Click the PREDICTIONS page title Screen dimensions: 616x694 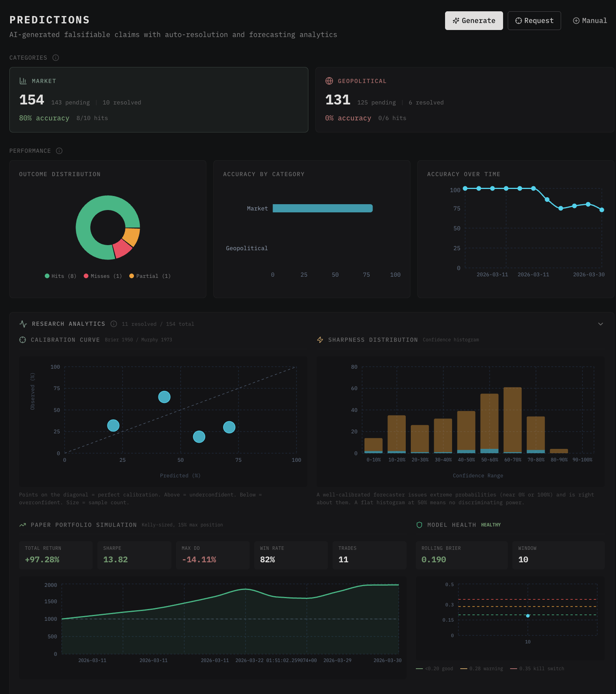pos(49,20)
